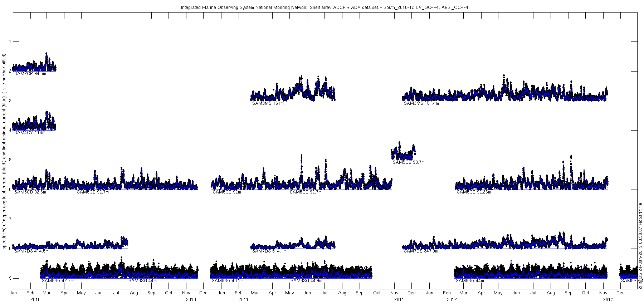Click the rotated y-axis label about speed(m/s)
Viewport: 644px width, 304px height.
(x=4, y=152)
